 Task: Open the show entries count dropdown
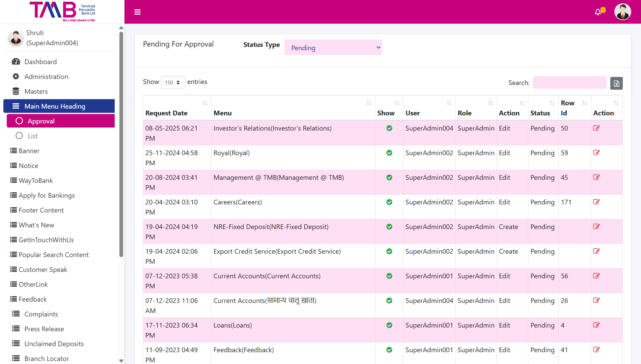pos(173,83)
